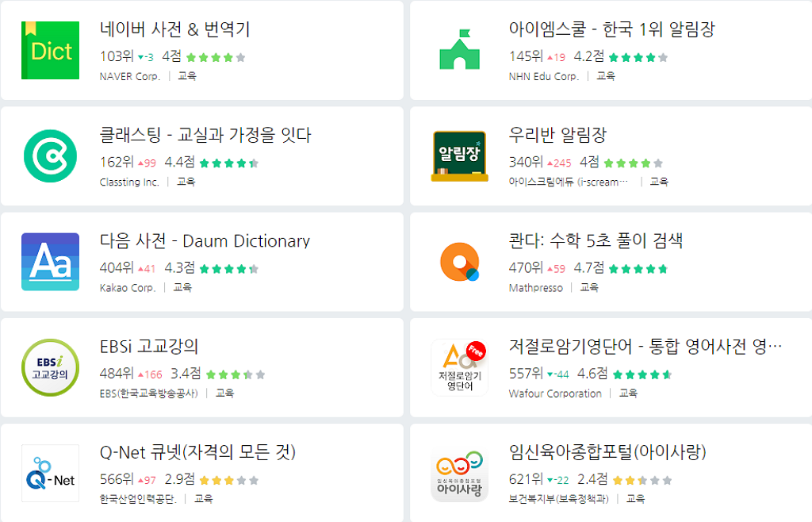The height and width of the screenshot is (522, 812).
Task: Select the EBSi 고교강의 icon
Action: click(50, 367)
